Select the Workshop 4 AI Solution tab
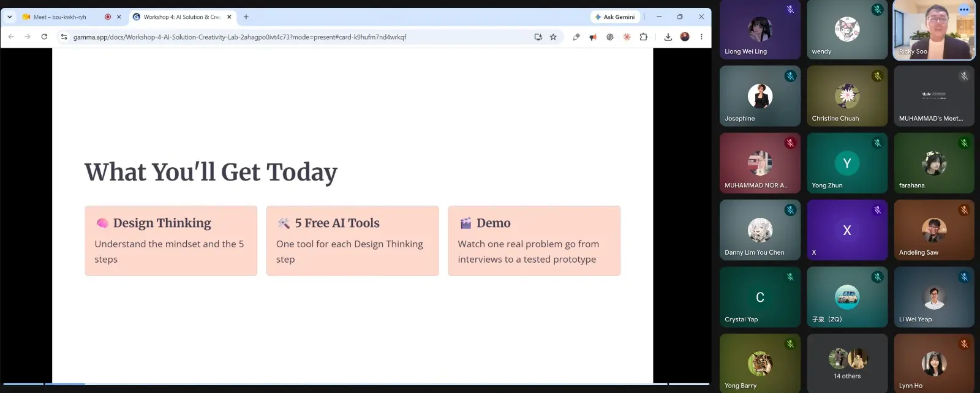Screen dimensions: 980x393 coord(182,17)
